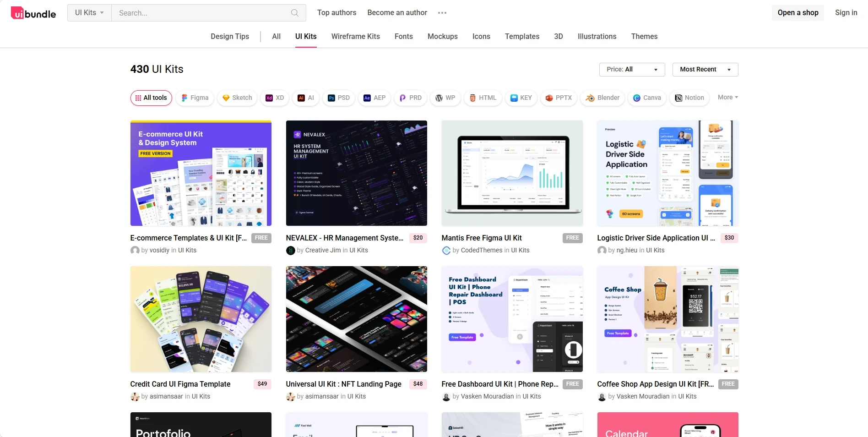Switch to the Icons tab
This screenshot has width=868, height=437.
481,37
